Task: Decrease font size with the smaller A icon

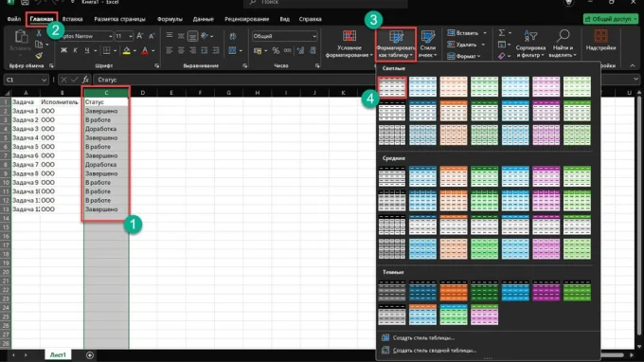Action: point(152,36)
